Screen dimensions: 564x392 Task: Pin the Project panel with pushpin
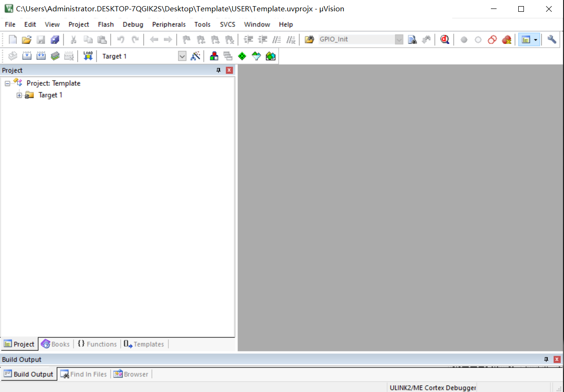click(x=218, y=70)
